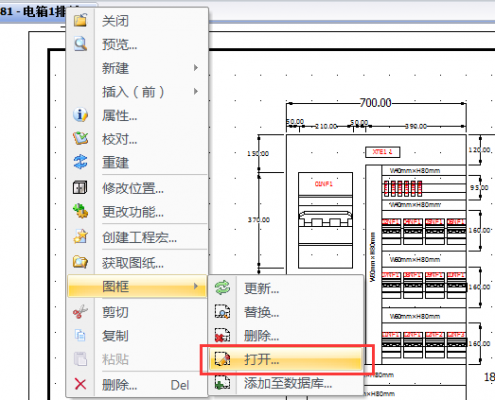Click the XTE1 terminal label in drawing
Viewport: 495px width, 400px height.
(x=383, y=152)
